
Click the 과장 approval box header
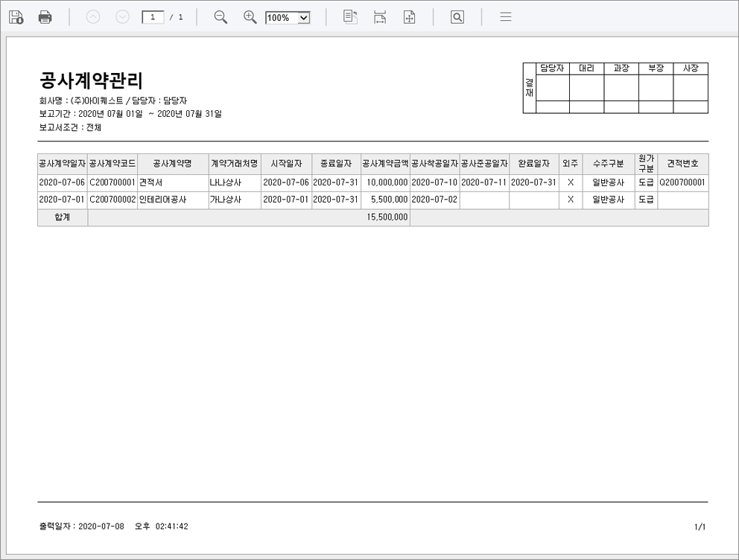click(x=621, y=69)
